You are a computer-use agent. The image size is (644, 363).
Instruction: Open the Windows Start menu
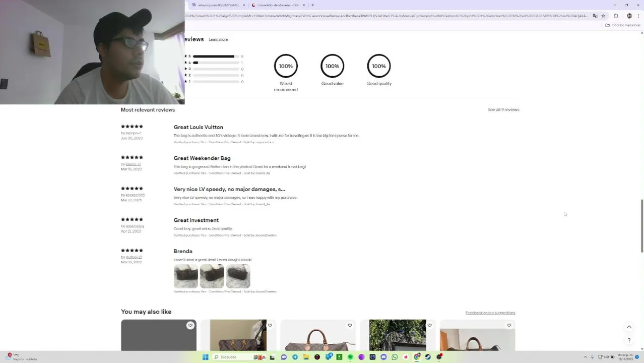[206, 357]
